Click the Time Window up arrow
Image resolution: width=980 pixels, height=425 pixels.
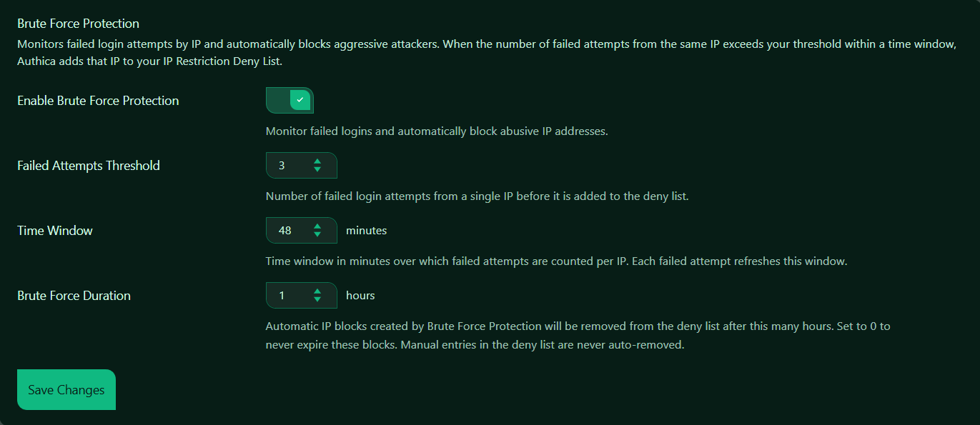317,226
